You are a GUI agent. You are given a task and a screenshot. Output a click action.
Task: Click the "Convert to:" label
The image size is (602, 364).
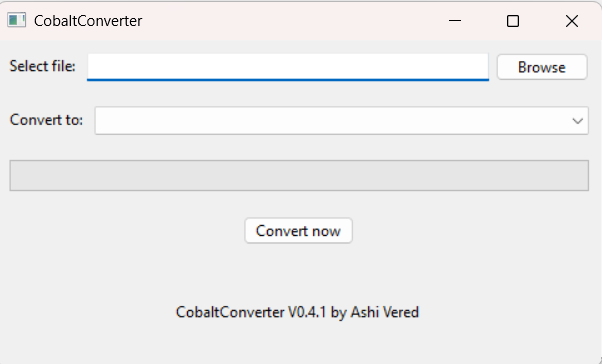tap(46, 120)
